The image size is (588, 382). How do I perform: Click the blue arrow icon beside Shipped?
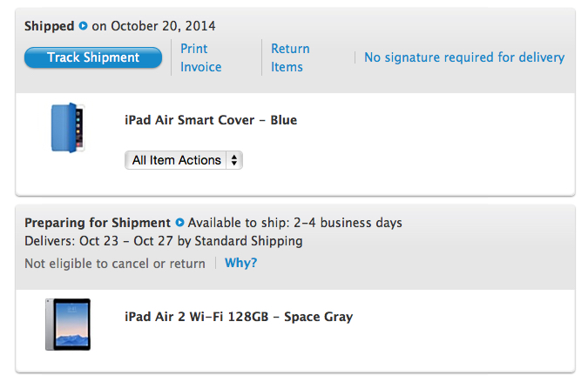click(84, 26)
